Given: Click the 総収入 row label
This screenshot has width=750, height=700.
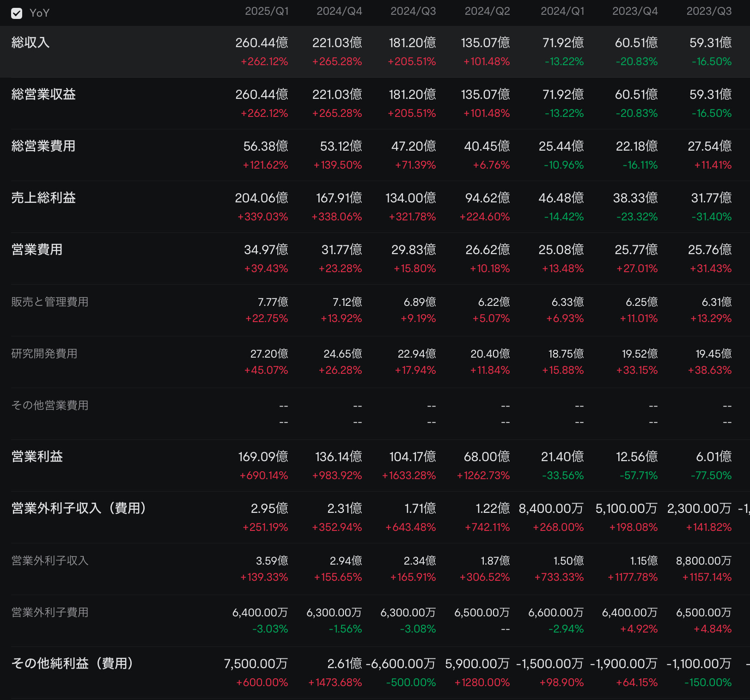Looking at the screenshot, I should tap(30, 43).
